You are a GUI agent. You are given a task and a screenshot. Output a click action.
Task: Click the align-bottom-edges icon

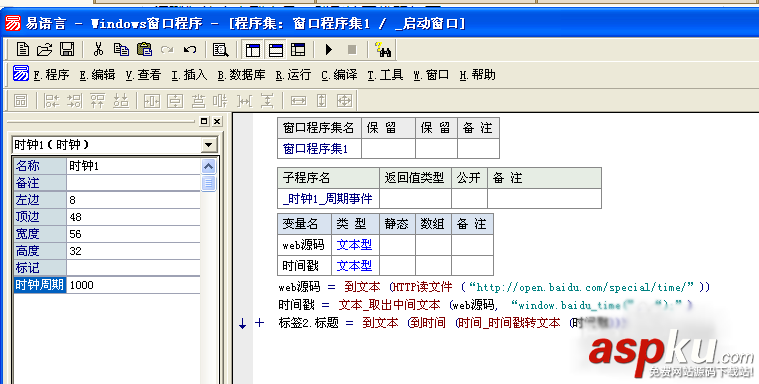point(121,101)
